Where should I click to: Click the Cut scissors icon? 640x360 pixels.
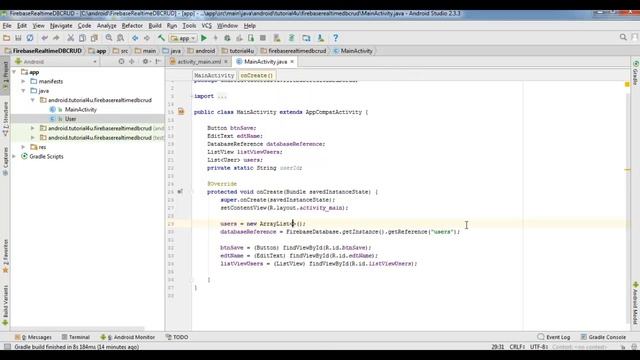(x=71, y=38)
